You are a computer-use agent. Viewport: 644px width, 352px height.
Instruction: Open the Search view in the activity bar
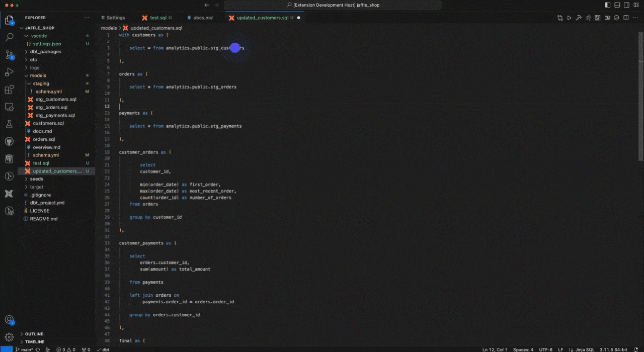pyautogui.click(x=9, y=37)
